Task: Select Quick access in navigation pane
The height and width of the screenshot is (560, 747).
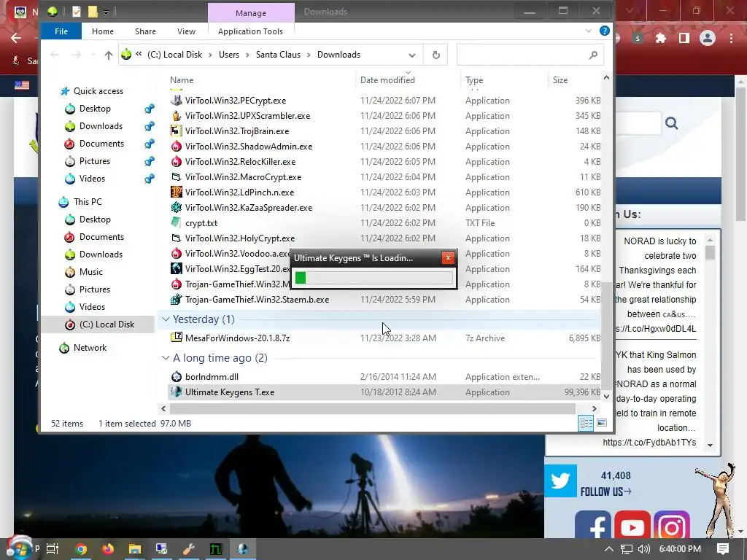Action: click(98, 91)
